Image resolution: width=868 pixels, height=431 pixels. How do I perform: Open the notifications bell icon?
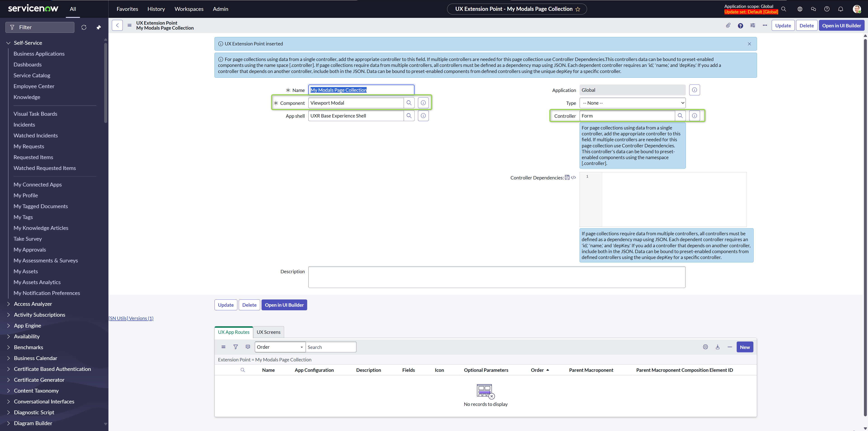(840, 9)
